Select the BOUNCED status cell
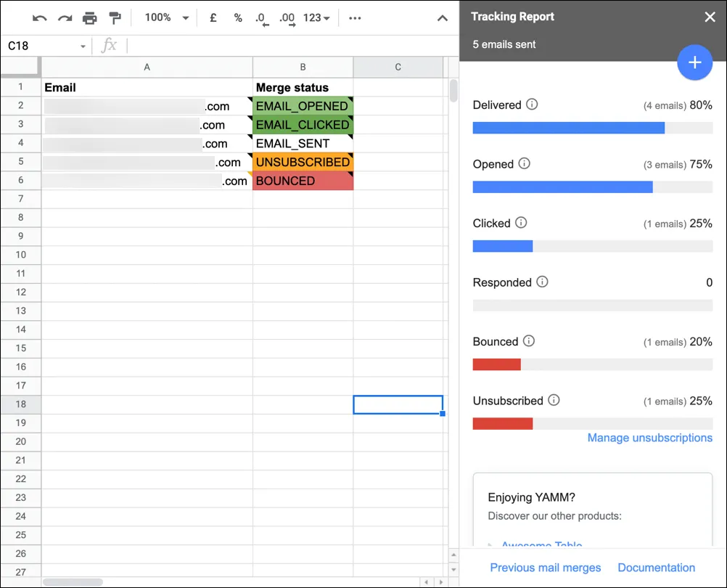 coord(303,181)
